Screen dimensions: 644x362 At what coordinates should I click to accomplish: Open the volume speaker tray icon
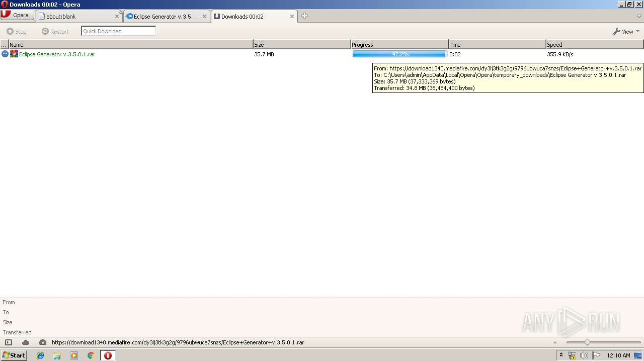point(584,355)
